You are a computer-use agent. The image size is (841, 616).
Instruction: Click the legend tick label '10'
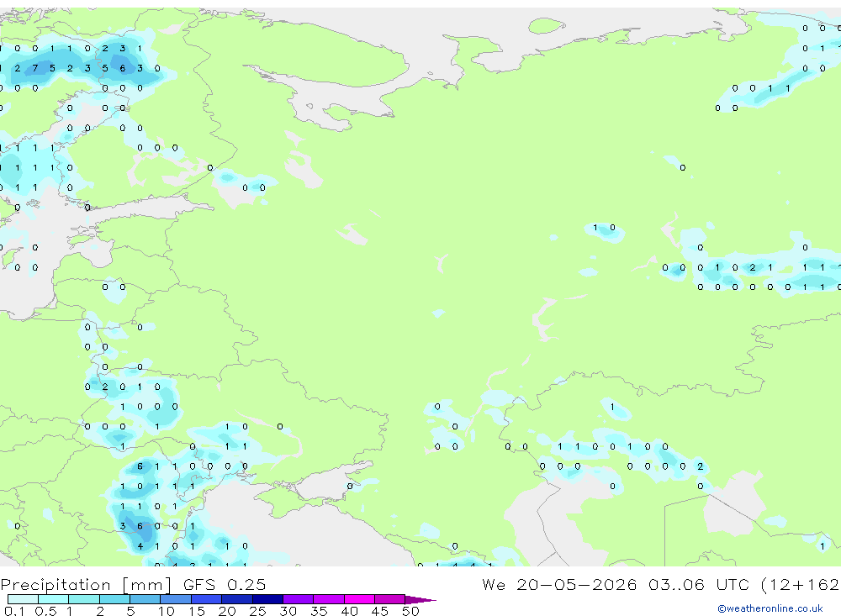[x=166, y=611]
